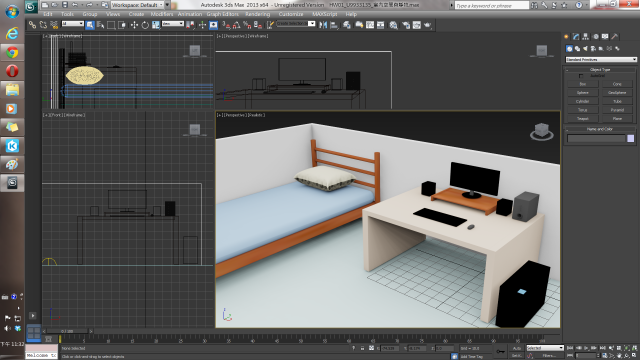
Task: Activate the Select Object tool
Action: click(x=90, y=25)
